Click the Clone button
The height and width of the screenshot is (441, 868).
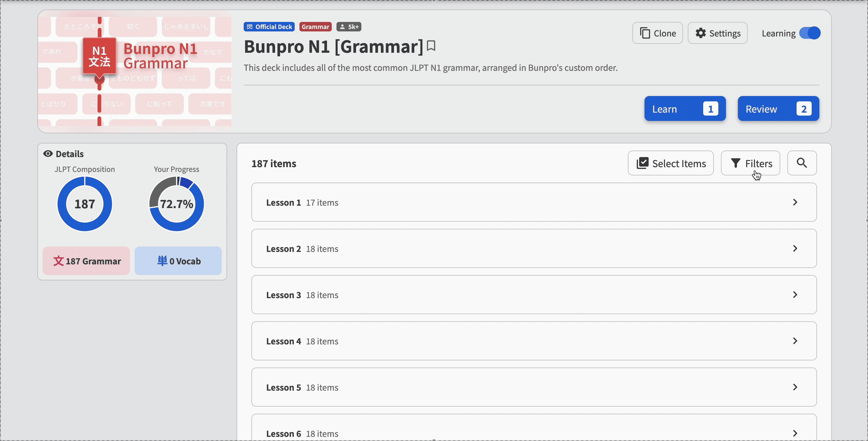(x=657, y=33)
